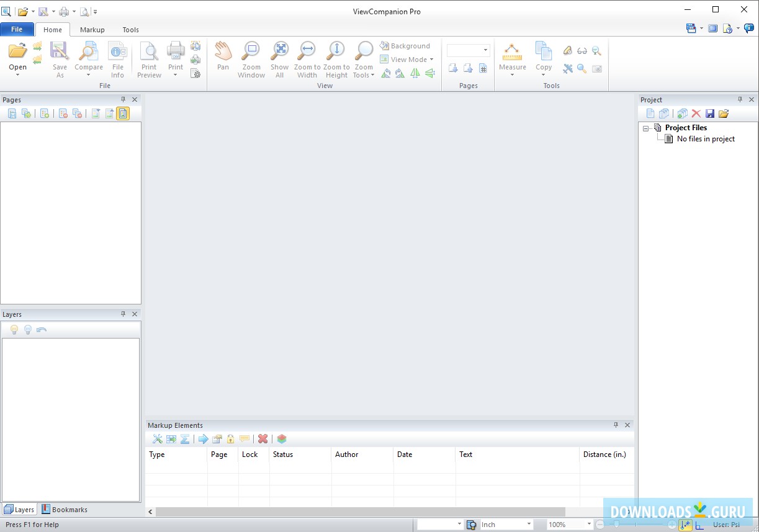The image size is (759, 532).
Task: Collapse the Project Files tree node
Action: 646,128
